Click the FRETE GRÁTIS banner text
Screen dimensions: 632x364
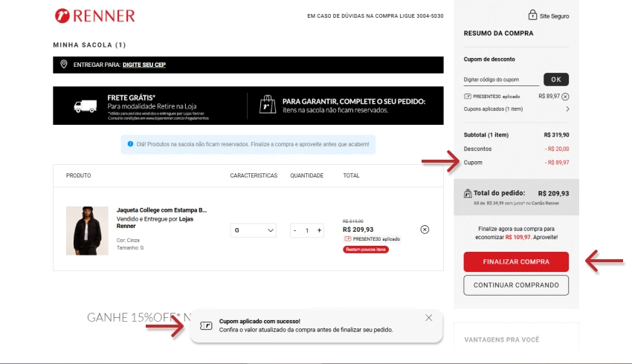[x=132, y=98]
